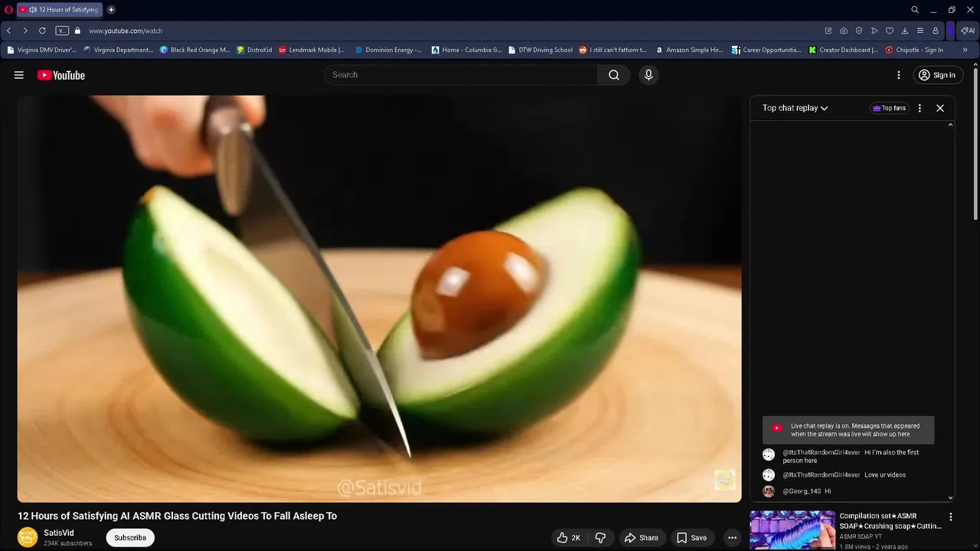The height and width of the screenshot is (551, 980).
Task: Open DTW Driving School bookmark
Action: pyautogui.click(x=540, y=50)
